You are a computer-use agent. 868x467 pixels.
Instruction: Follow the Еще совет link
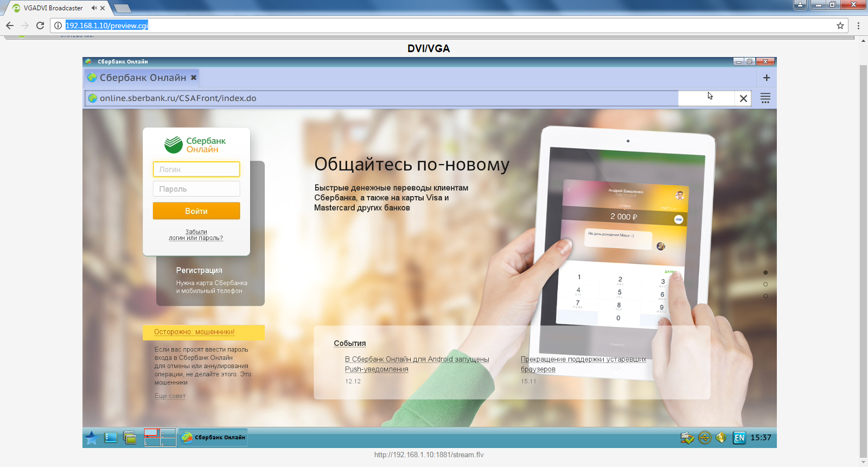pos(170,396)
